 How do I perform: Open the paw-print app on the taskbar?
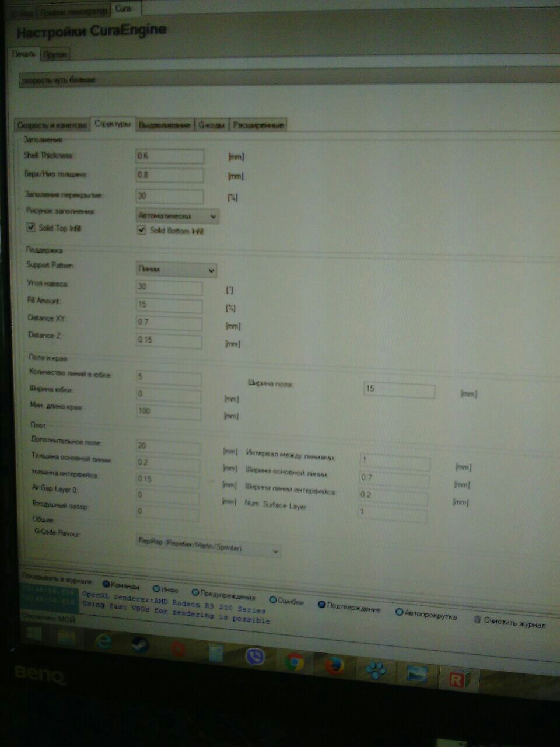(376, 669)
